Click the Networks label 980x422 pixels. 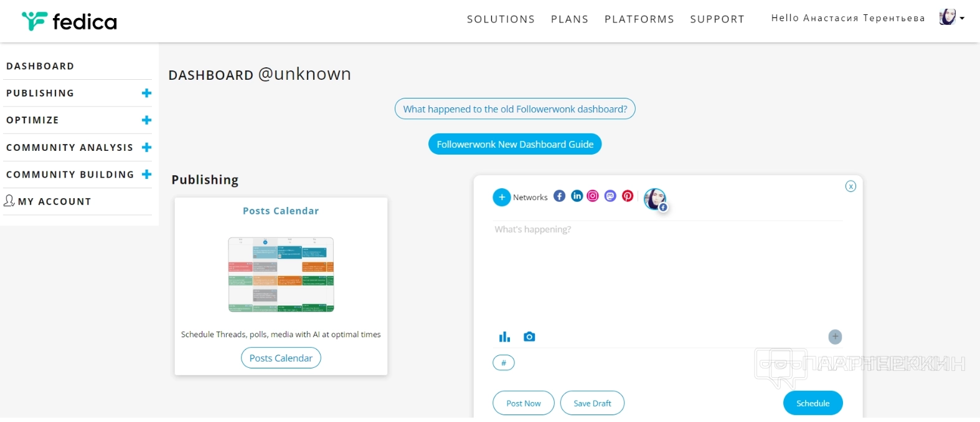530,197
